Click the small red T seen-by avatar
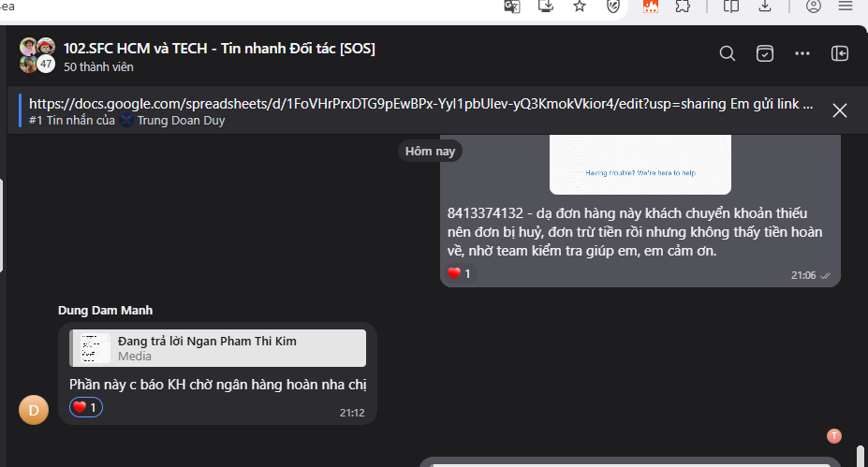Viewport: 868px width, 467px height. tap(834, 436)
